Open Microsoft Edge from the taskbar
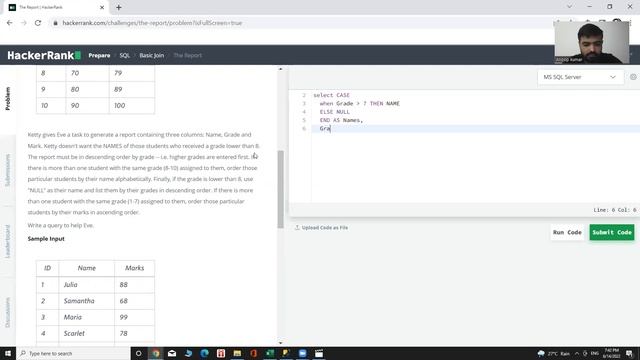Screen dimensions: 640x360 (204, 353)
